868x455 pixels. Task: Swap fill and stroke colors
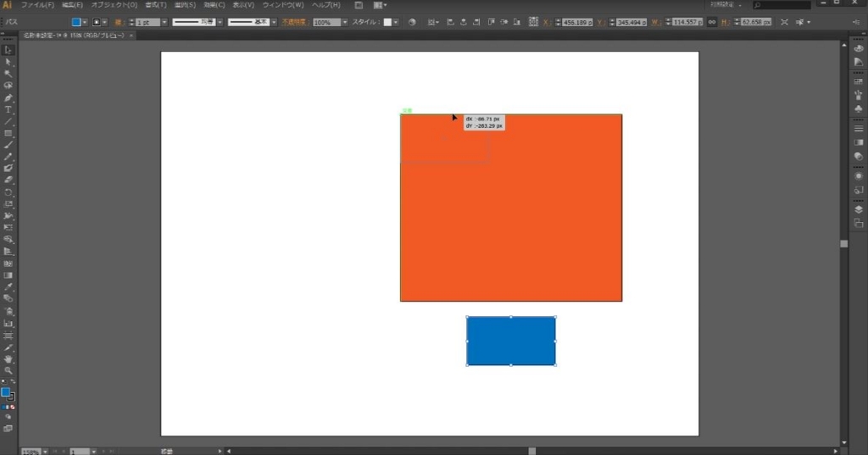(13, 382)
